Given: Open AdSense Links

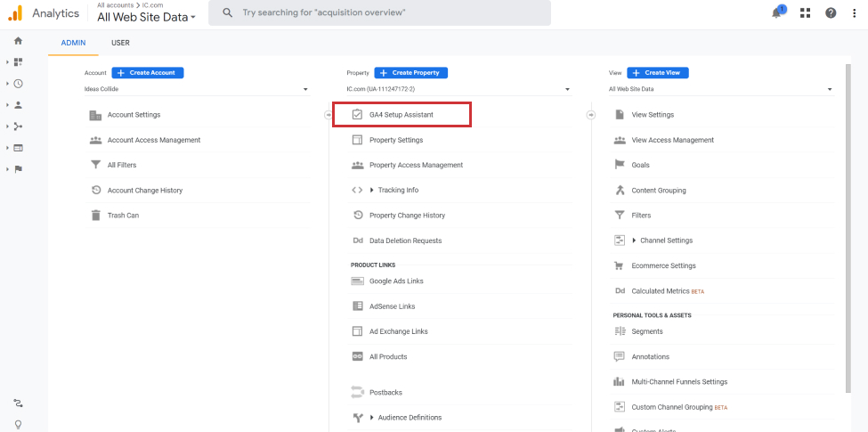Looking at the screenshot, I should tap(393, 306).
